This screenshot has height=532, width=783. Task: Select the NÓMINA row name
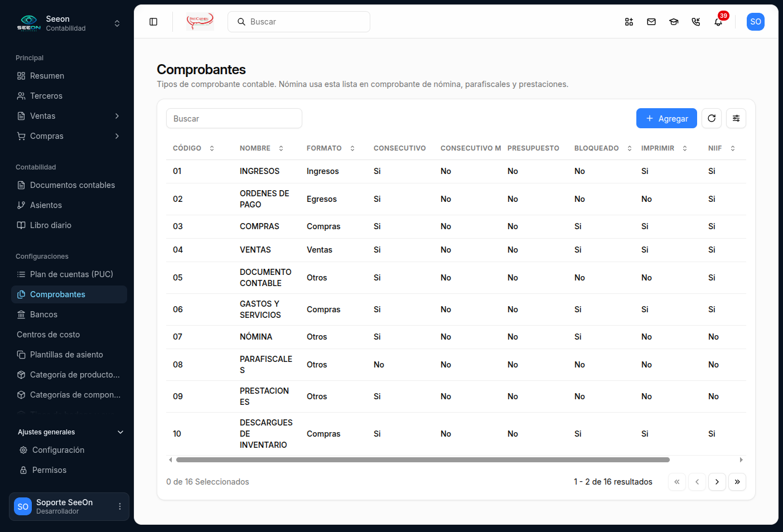coord(256,337)
